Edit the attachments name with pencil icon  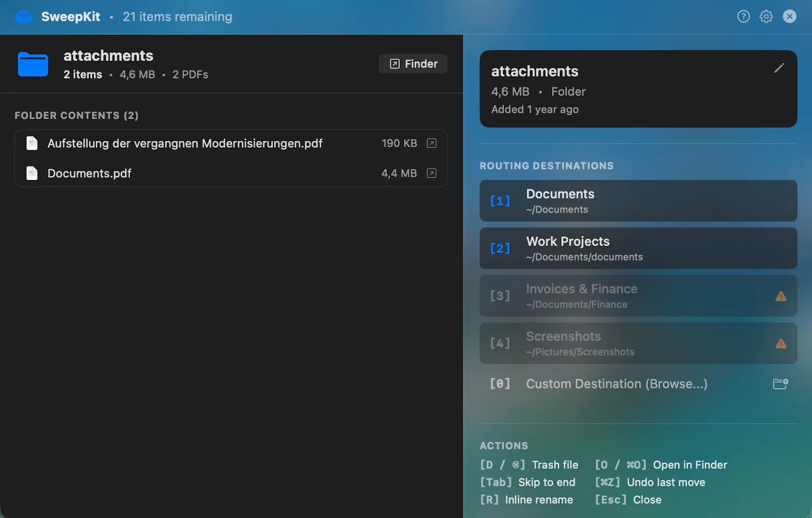pos(779,68)
